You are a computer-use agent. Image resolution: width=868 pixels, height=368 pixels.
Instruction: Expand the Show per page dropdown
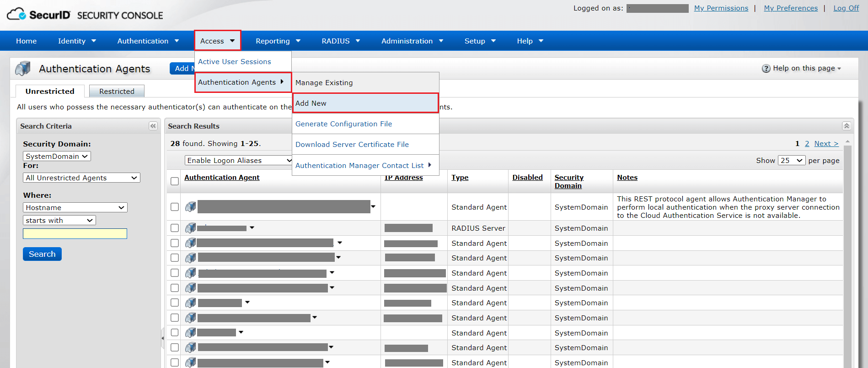tap(792, 160)
